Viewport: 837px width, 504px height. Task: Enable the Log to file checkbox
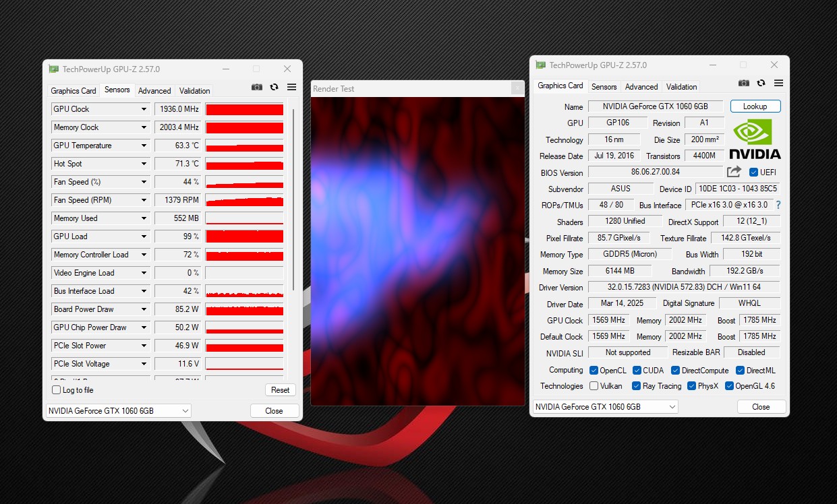pos(57,390)
